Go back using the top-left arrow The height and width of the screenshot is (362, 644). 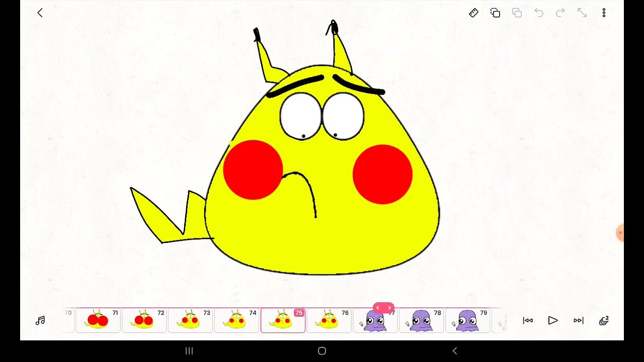40,13
